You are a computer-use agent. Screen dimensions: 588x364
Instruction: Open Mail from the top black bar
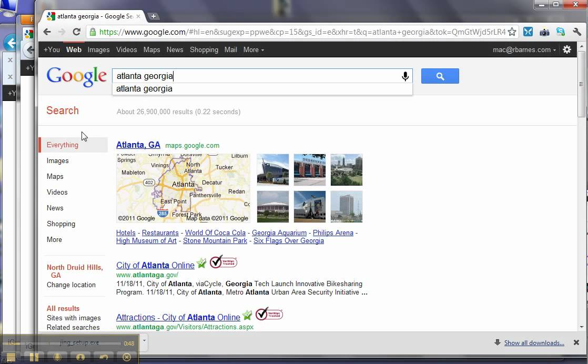tap(231, 49)
